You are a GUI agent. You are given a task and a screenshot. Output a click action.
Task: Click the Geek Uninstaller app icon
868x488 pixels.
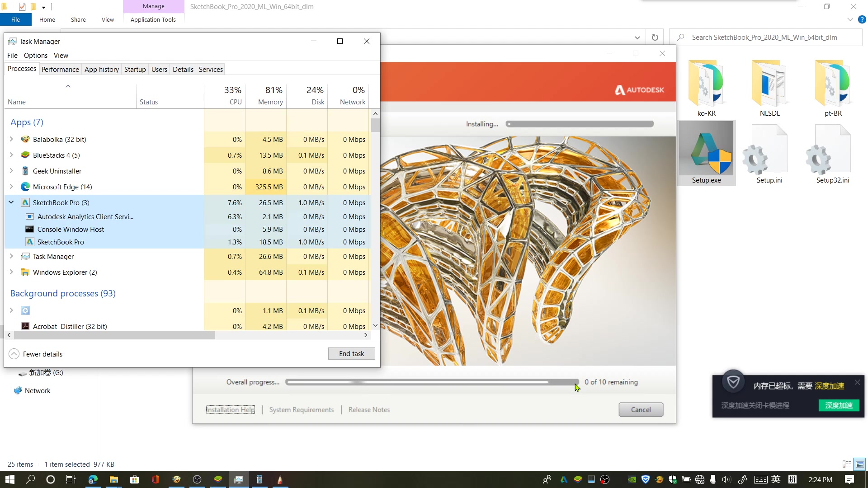25,171
